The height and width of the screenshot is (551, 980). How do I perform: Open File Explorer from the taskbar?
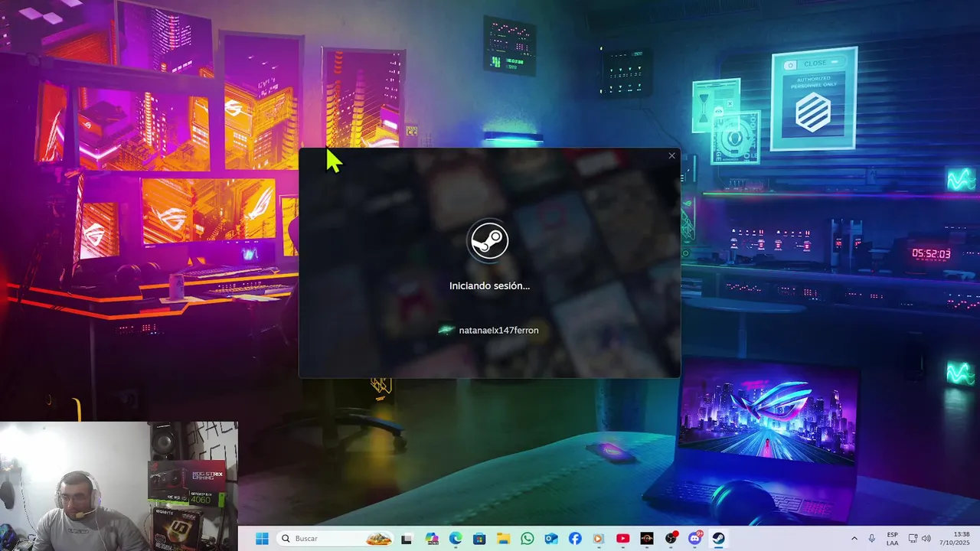pyautogui.click(x=503, y=539)
